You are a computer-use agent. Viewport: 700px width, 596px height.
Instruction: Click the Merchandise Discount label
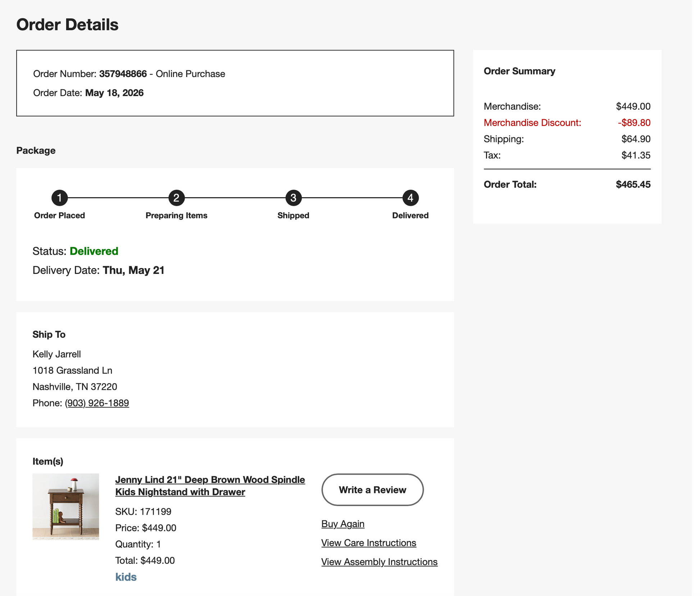(x=532, y=123)
